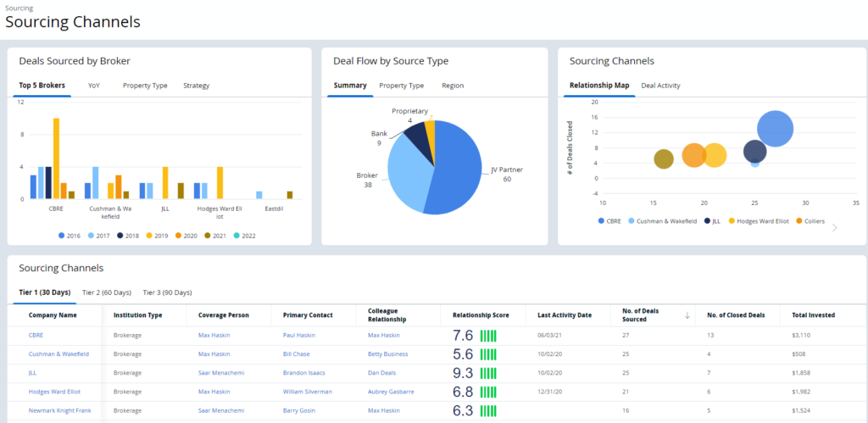Viewport: 868px width, 423px height.
Task: Open Property Type tab in Deals Sourced by Broker
Action: (x=145, y=86)
